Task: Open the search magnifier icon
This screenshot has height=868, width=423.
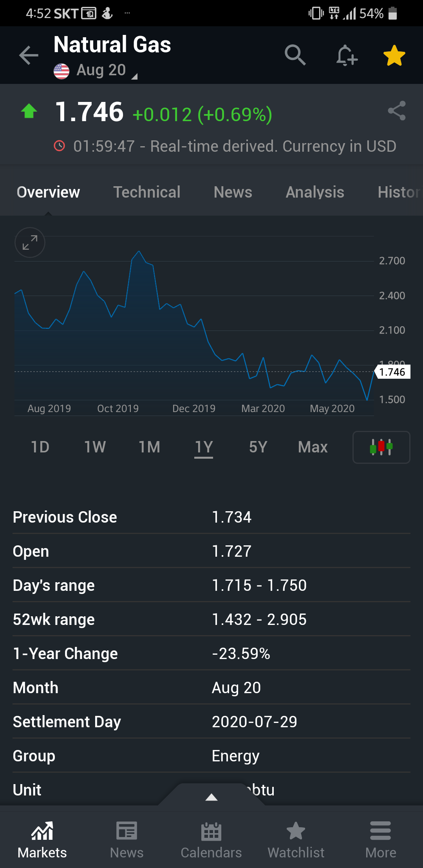Action: (x=295, y=55)
